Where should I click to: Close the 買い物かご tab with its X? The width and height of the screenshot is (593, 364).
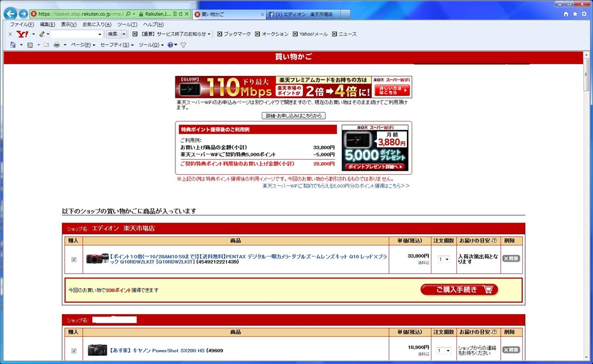(x=262, y=14)
